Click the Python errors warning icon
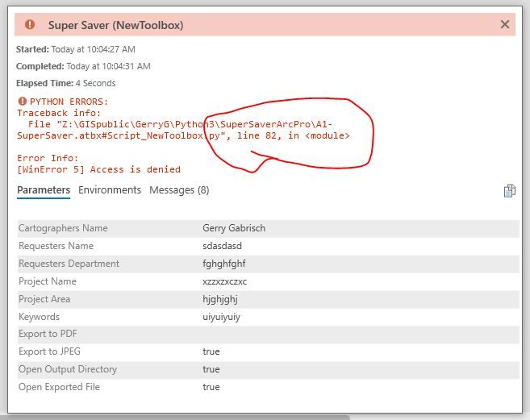 tap(22, 102)
